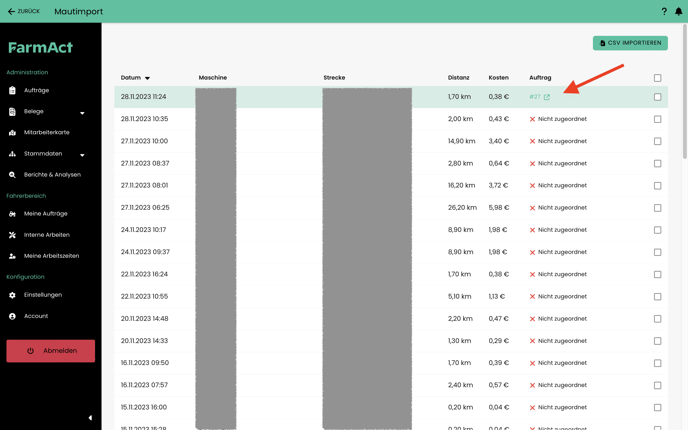688x430 pixels.
Task: Open Einstellungen menu item
Action: click(x=43, y=295)
